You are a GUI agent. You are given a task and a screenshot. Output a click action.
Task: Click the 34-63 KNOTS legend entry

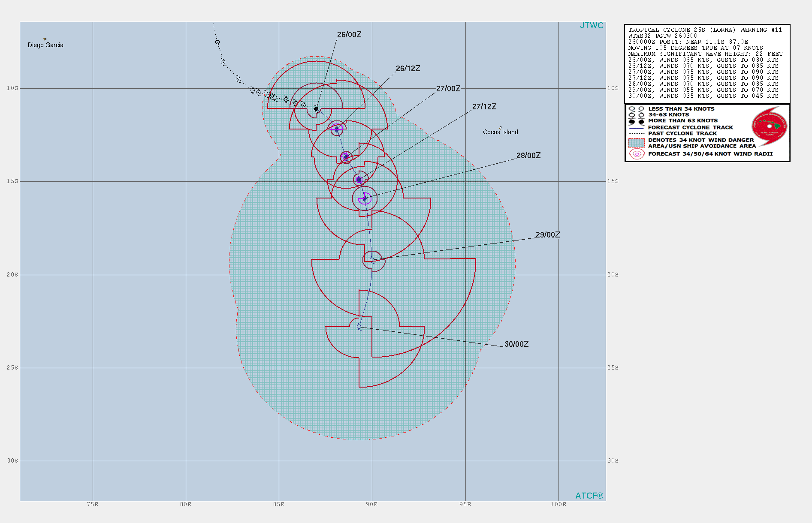668,114
